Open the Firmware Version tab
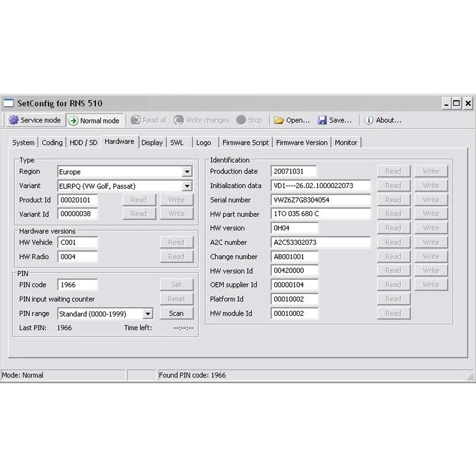476x476 pixels. [302, 142]
